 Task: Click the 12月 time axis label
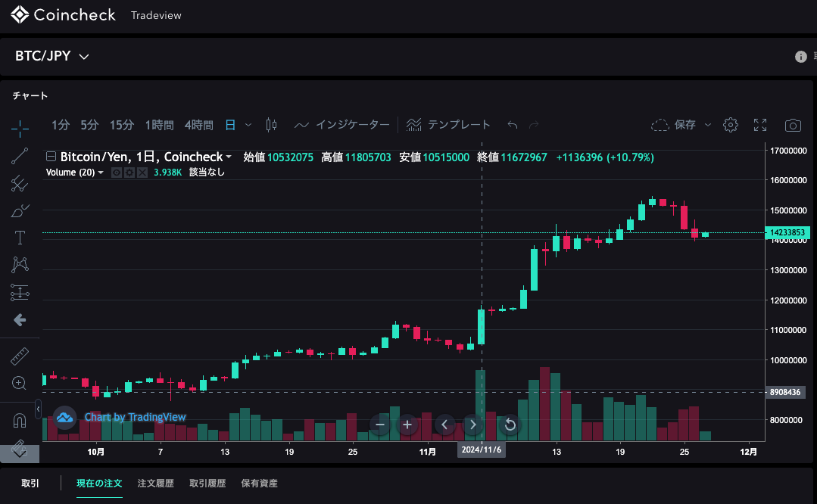(x=748, y=452)
